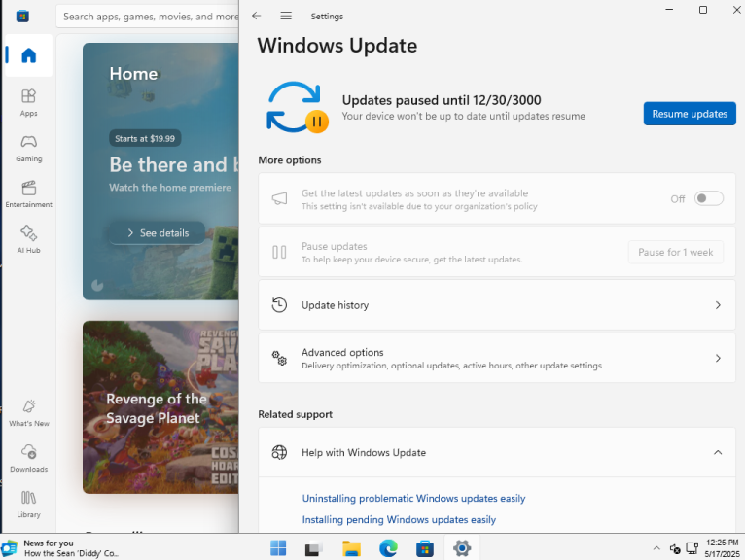
Task: Click Settings gear icon on taskbar
Action: pyautogui.click(x=462, y=548)
